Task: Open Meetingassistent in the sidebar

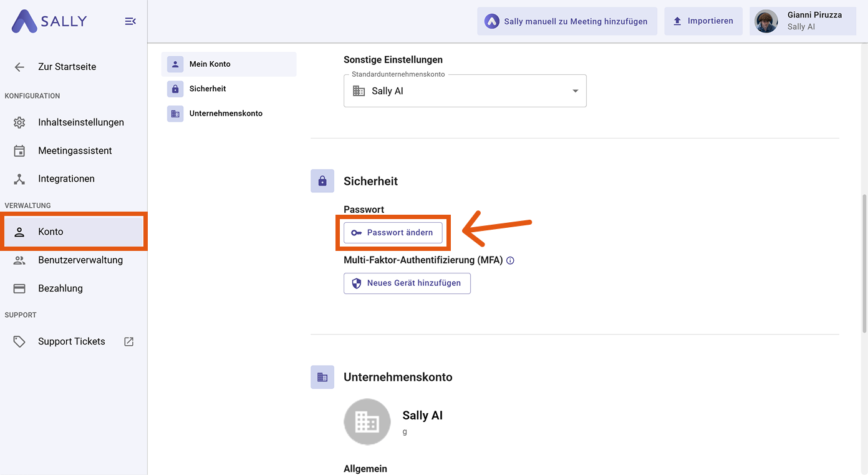Action: 75,150
